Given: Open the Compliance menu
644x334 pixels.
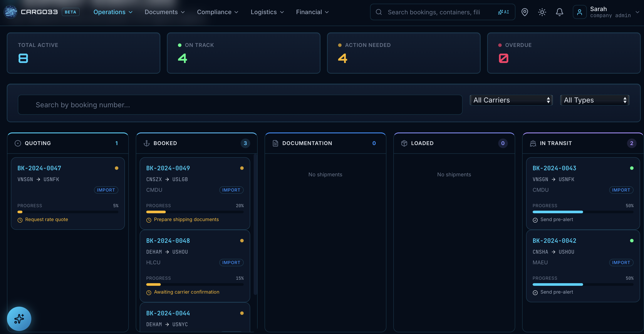Looking at the screenshot, I should click(218, 12).
